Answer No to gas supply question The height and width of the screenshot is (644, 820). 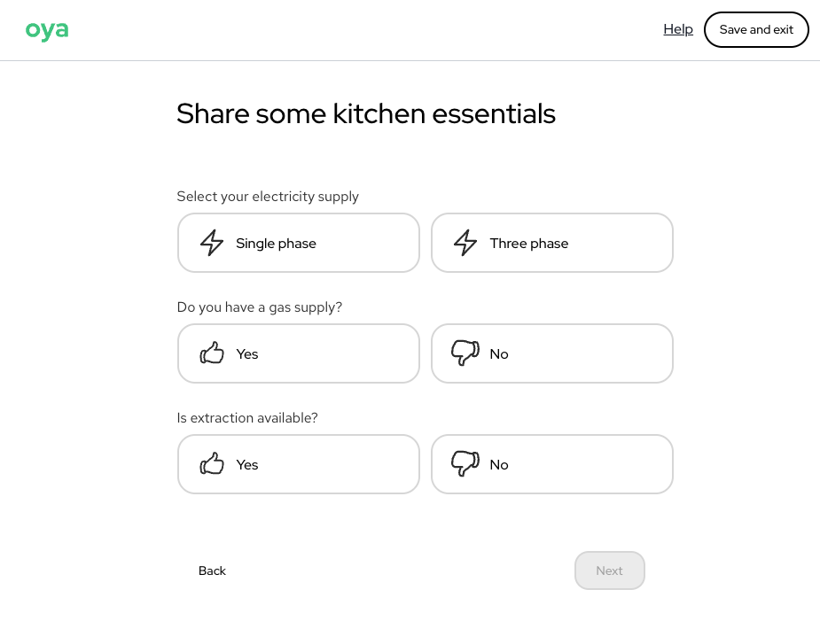click(x=551, y=353)
